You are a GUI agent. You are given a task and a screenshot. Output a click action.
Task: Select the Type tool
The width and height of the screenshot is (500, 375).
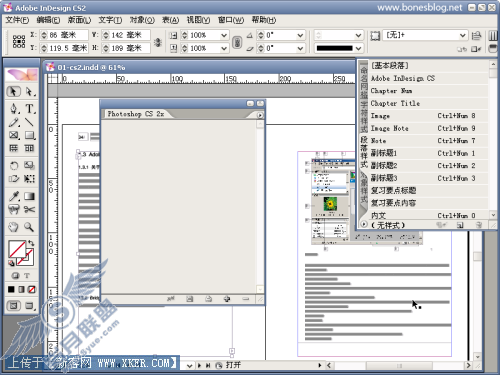(29, 109)
